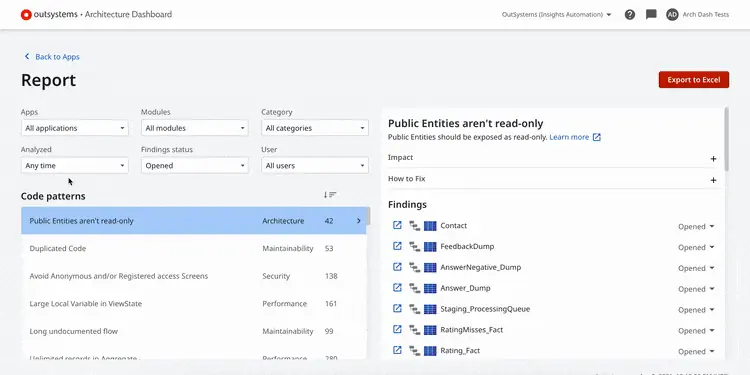
Task: Open the User dropdown showing All users
Action: tap(315, 165)
